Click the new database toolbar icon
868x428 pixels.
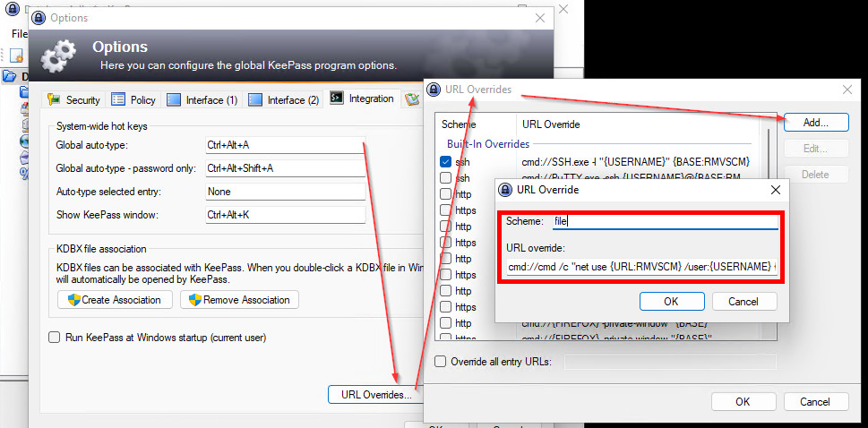click(x=15, y=56)
